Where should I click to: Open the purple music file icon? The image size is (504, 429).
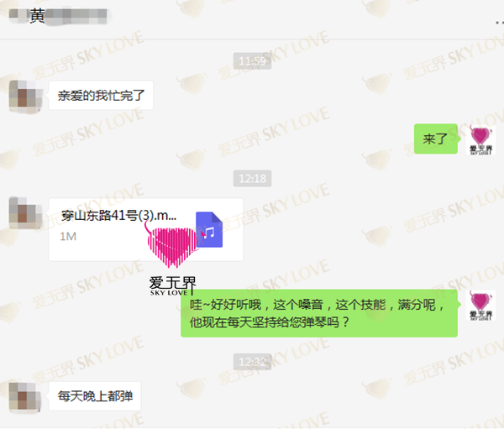click(x=209, y=229)
